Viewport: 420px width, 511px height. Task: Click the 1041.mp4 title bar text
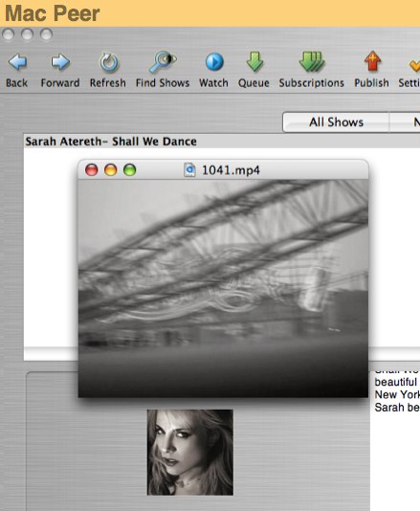(x=231, y=170)
